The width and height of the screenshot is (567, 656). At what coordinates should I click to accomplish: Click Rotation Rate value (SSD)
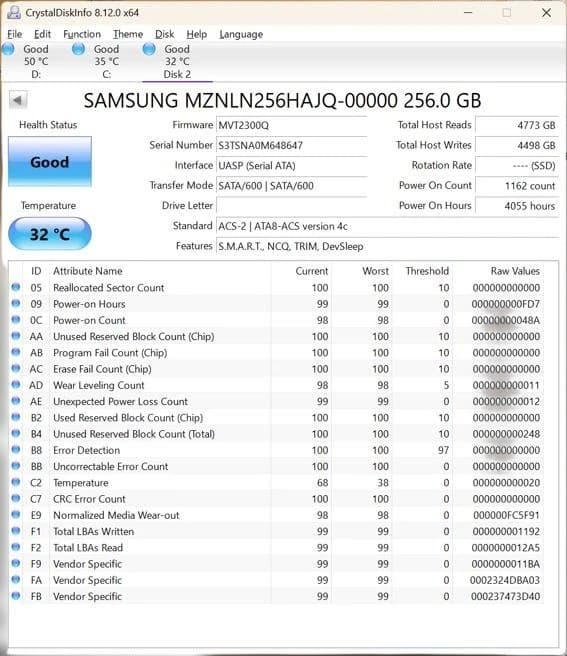pyautogui.click(x=517, y=166)
